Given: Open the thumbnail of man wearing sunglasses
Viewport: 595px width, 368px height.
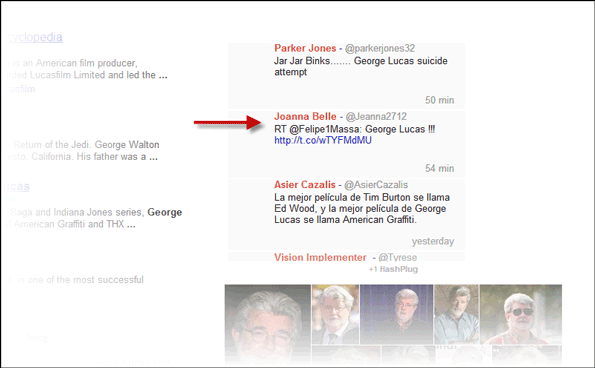Looking at the screenshot, I should click(521, 315).
